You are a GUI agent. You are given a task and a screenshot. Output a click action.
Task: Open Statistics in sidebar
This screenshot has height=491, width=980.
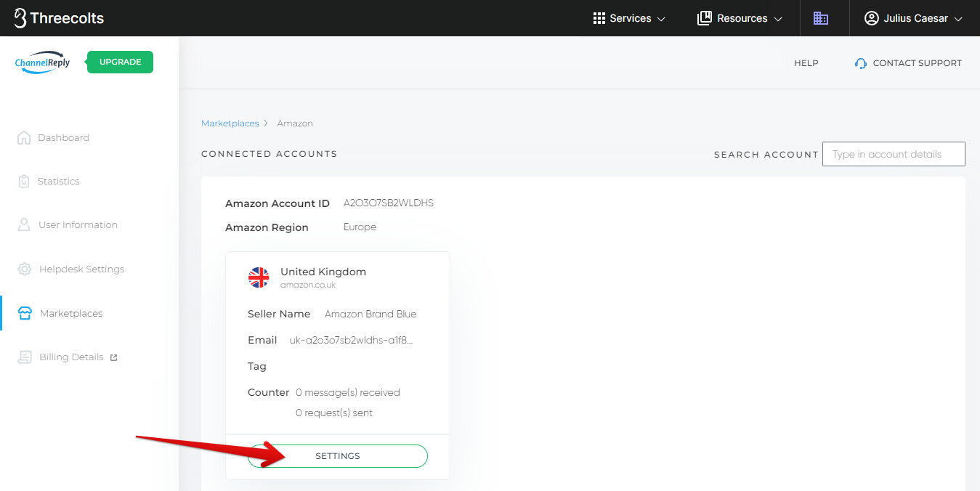coord(59,181)
